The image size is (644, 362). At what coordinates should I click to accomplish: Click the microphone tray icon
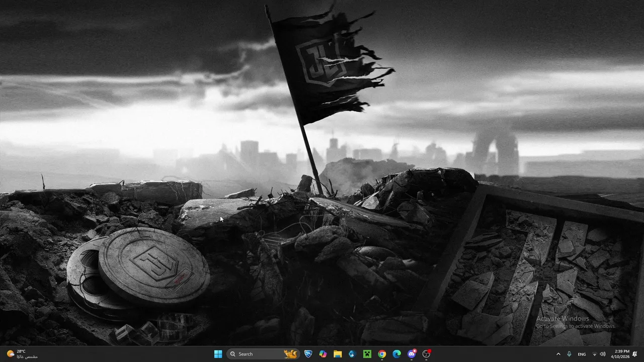click(x=569, y=354)
